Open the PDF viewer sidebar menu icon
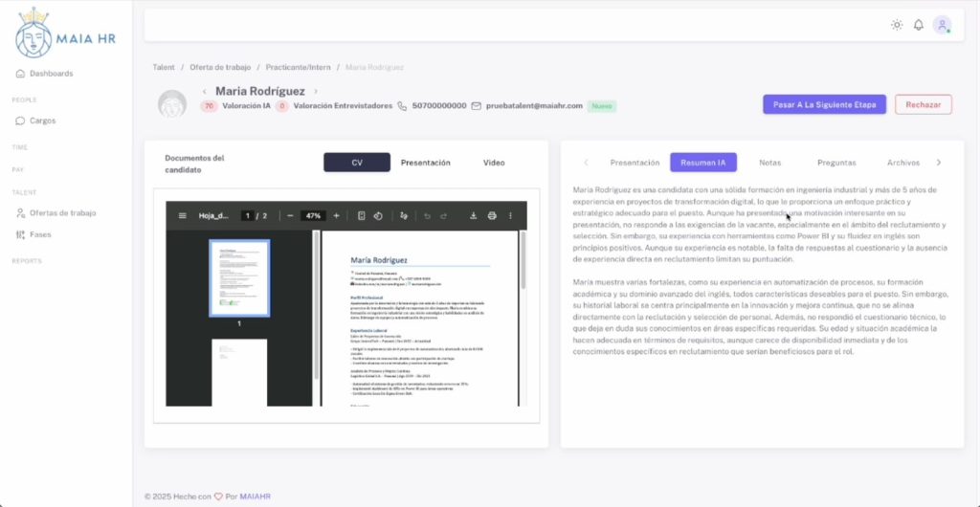The image size is (980, 507). click(x=183, y=215)
